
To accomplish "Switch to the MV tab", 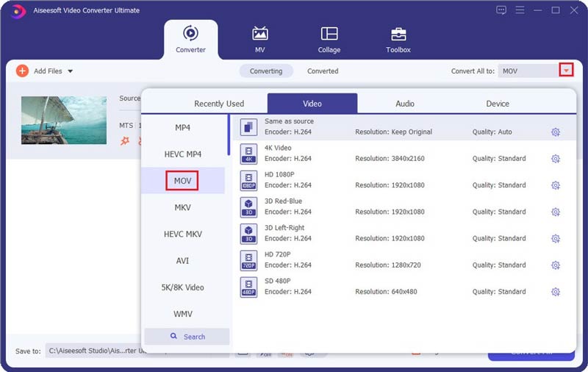I will [x=260, y=40].
